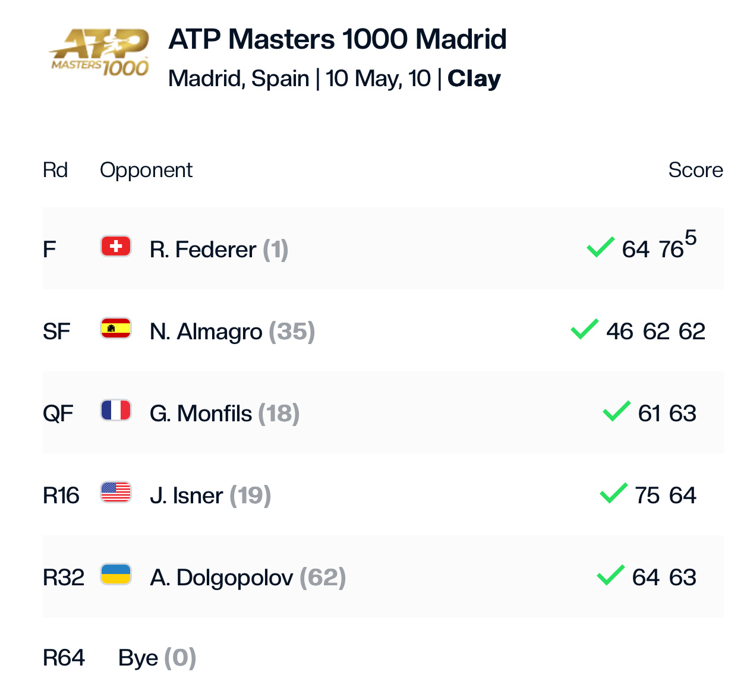Click the Ukraine flag icon beside Dolgopolov
Screen dimensions: 744x700
tap(116, 574)
